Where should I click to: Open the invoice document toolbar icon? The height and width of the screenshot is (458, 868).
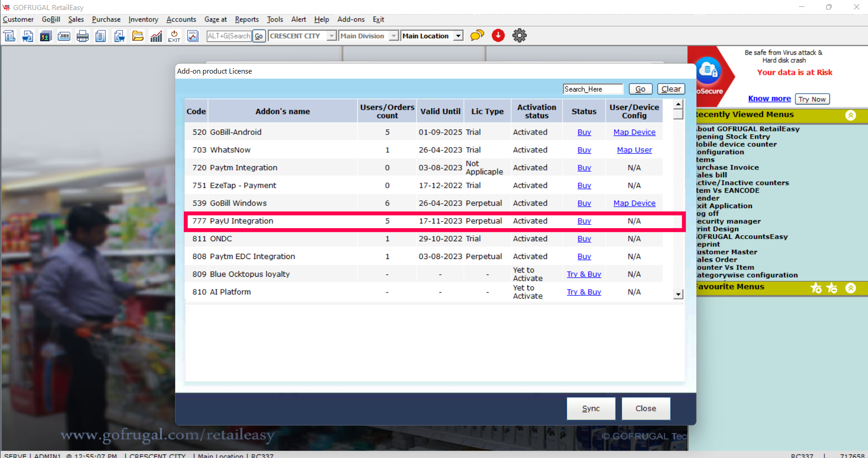[9, 36]
